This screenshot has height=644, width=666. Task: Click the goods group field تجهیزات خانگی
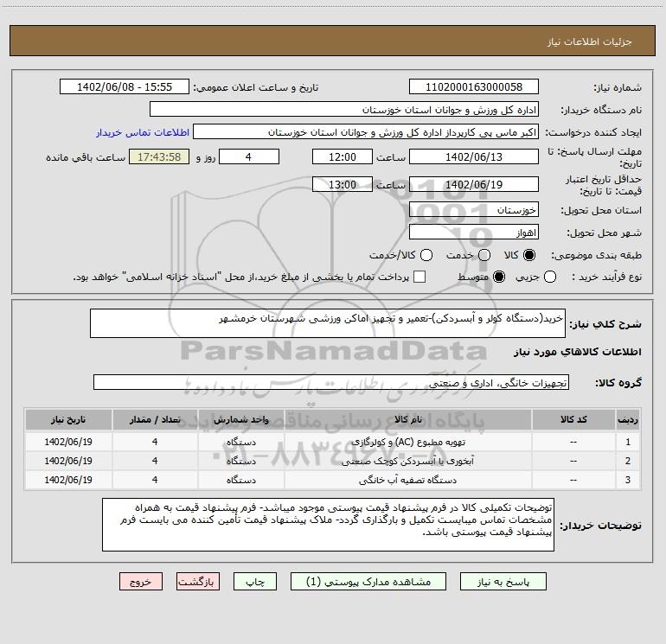click(x=331, y=382)
